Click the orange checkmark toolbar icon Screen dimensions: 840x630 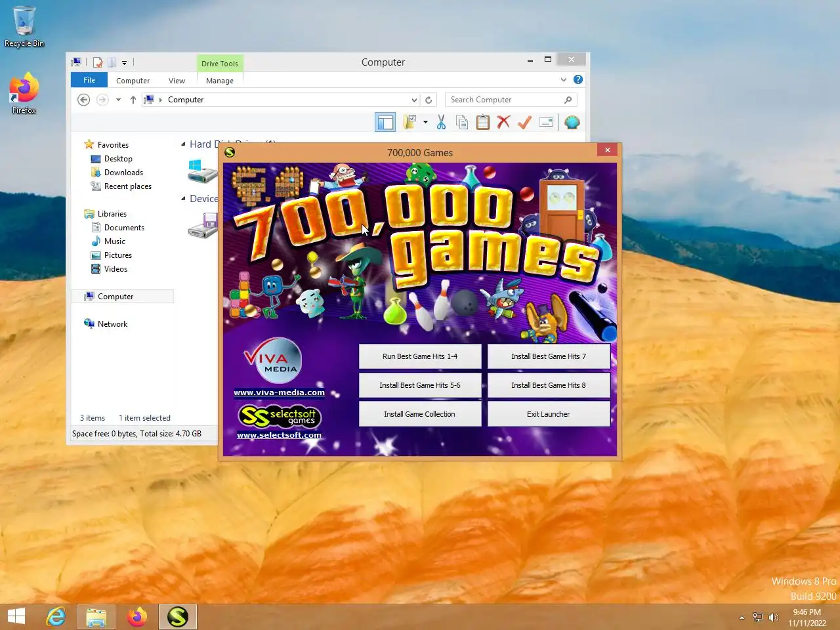524,122
